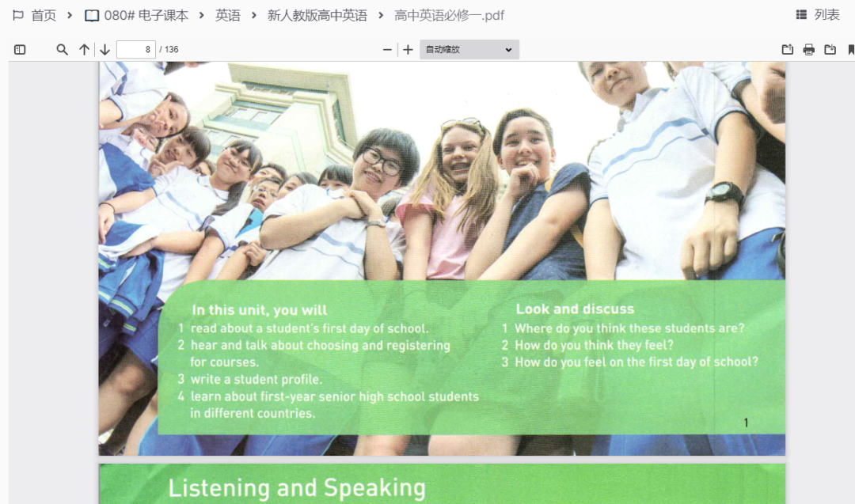Click the open file icon
Viewport: 855px width, 504px height.
coord(787,50)
